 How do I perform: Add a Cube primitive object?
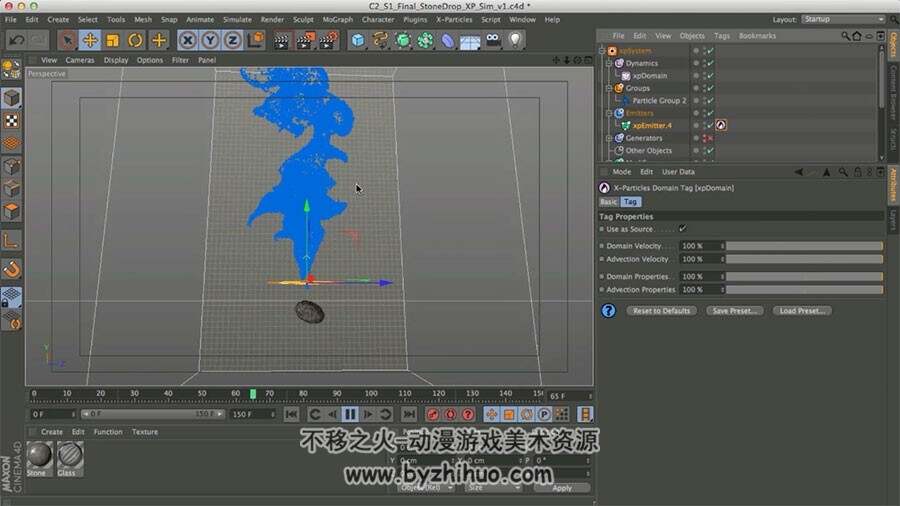pos(358,40)
